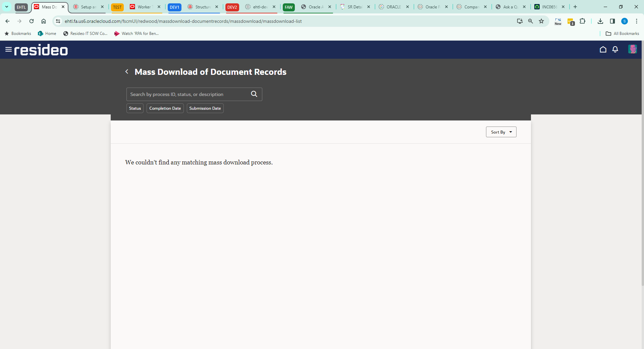Click the Resideo logo
644x349 pixels.
41,49
